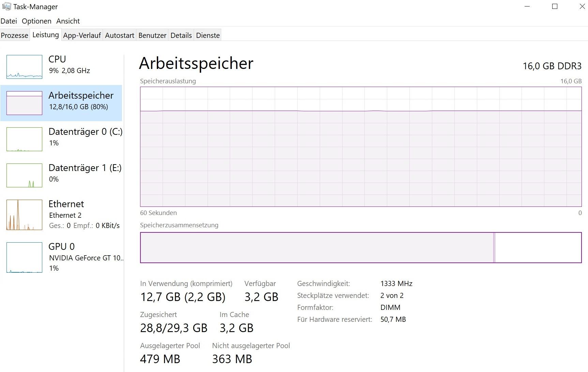Select Datenträger 1 (E:) disk graph
Viewport: 588px width, 372px height.
[24, 175]
